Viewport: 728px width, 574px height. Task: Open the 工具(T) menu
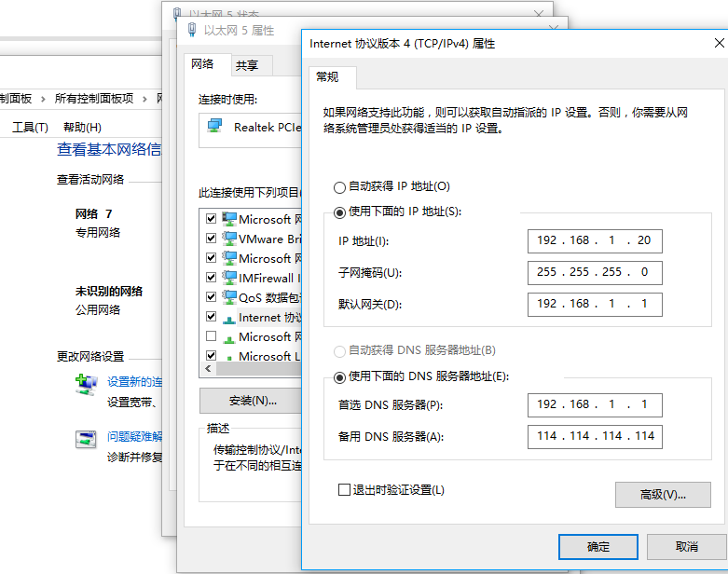(30, 128)
